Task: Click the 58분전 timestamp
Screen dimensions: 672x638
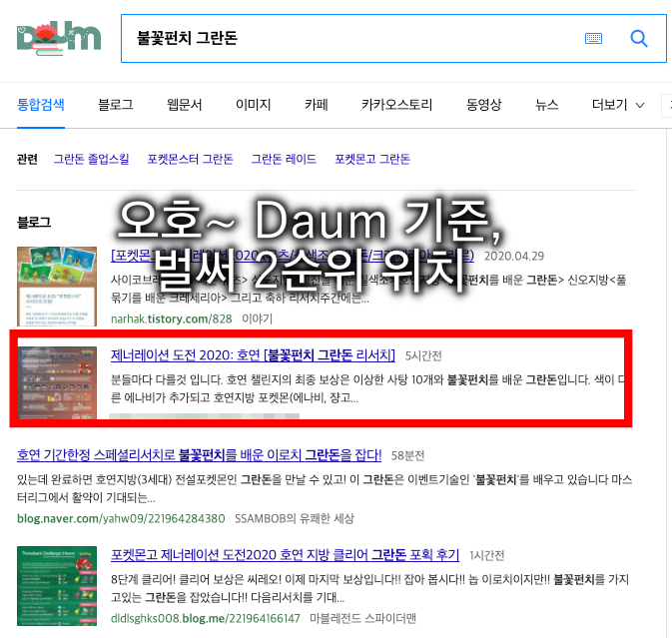Action: pyautogui.click(x=407, y=455)
